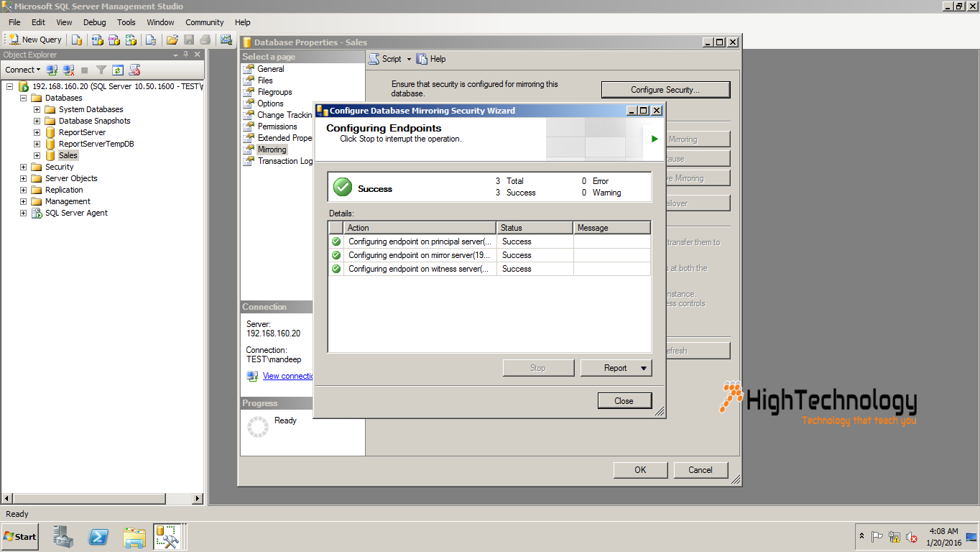This screenshot has height=552, width=980.
Task: Click the Analysis Services MDX Query icon
Action: (97, 40)
